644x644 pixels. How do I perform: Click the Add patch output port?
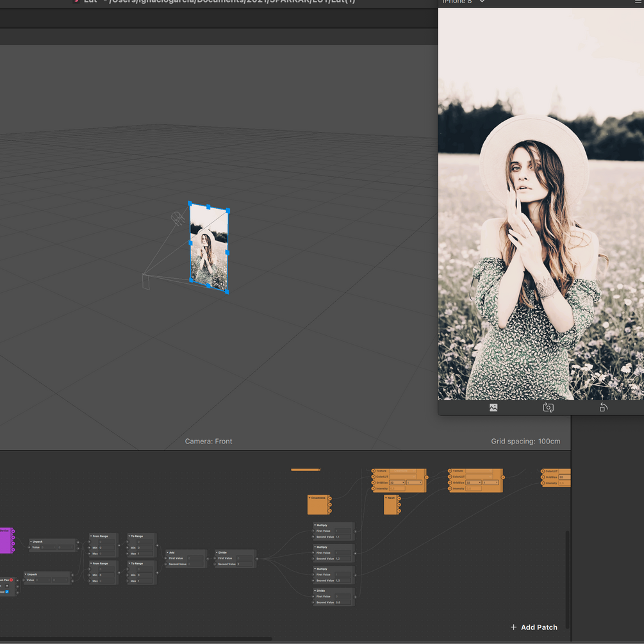point(208,559)
